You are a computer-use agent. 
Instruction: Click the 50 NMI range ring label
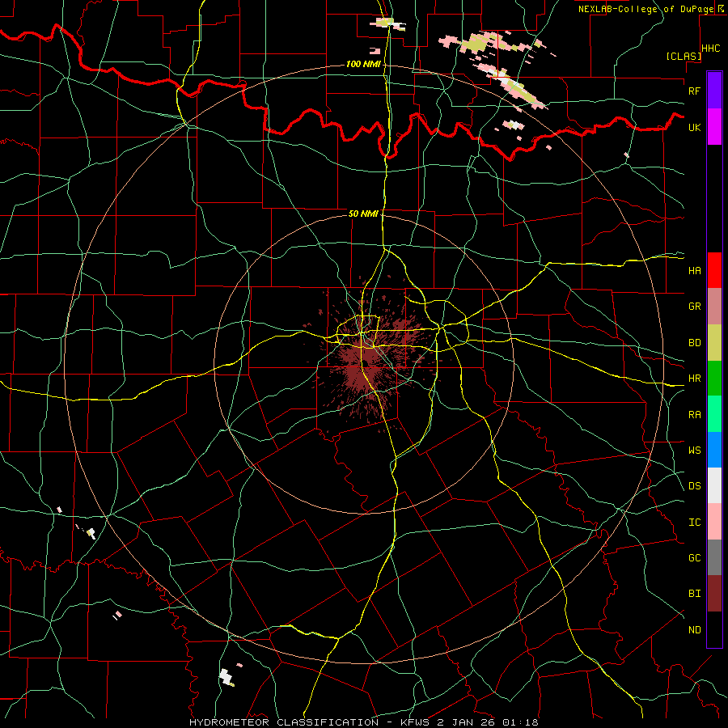tap(363, 214)
